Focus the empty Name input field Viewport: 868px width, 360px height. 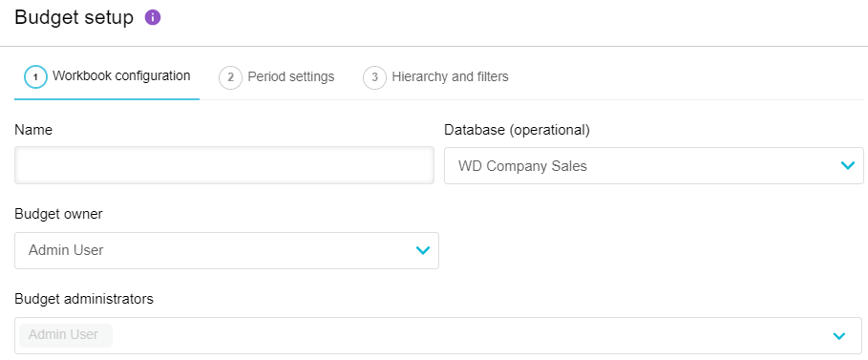pyautogui.click(x=224, y=165)
